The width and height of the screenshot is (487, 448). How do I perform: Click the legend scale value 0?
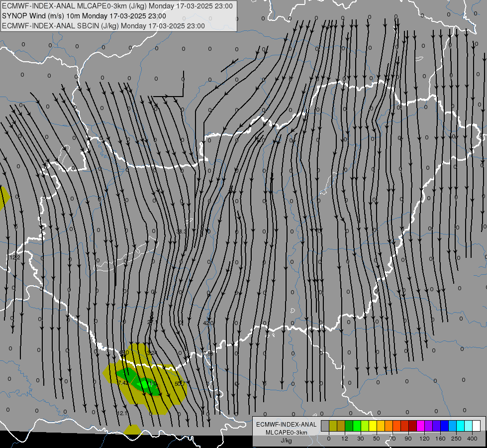tap(329, 439)
